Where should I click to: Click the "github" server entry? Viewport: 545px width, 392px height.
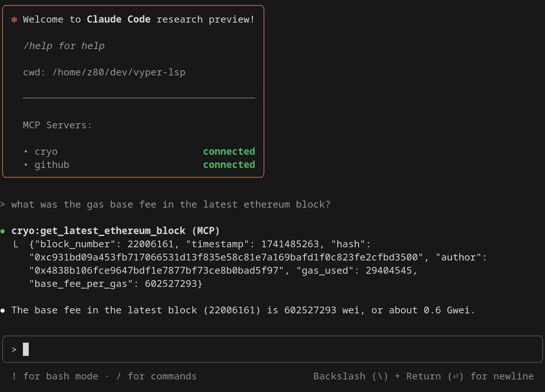52,165
